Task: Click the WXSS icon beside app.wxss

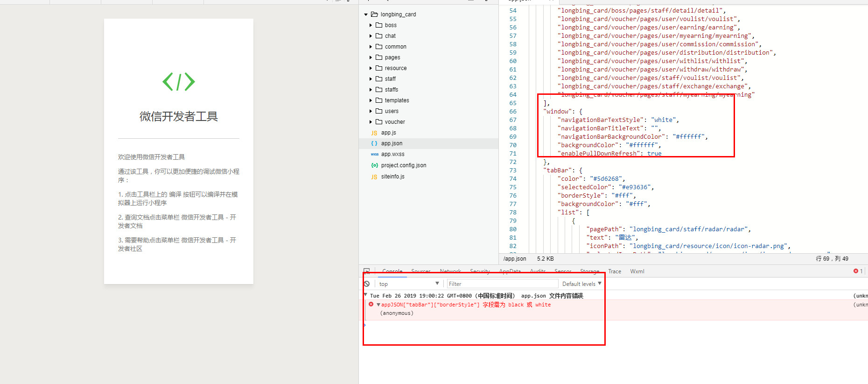Action: [374, 154]
